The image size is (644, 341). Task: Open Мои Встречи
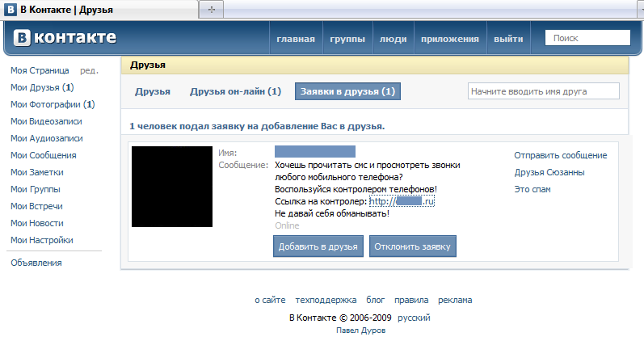pyautogui.click(x=36, y=206)
